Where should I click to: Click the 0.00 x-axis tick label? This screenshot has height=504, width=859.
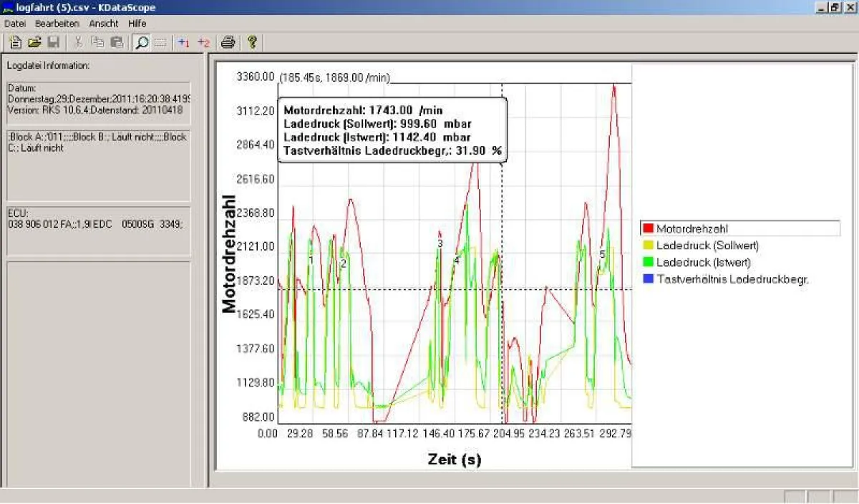coord(267,433)
